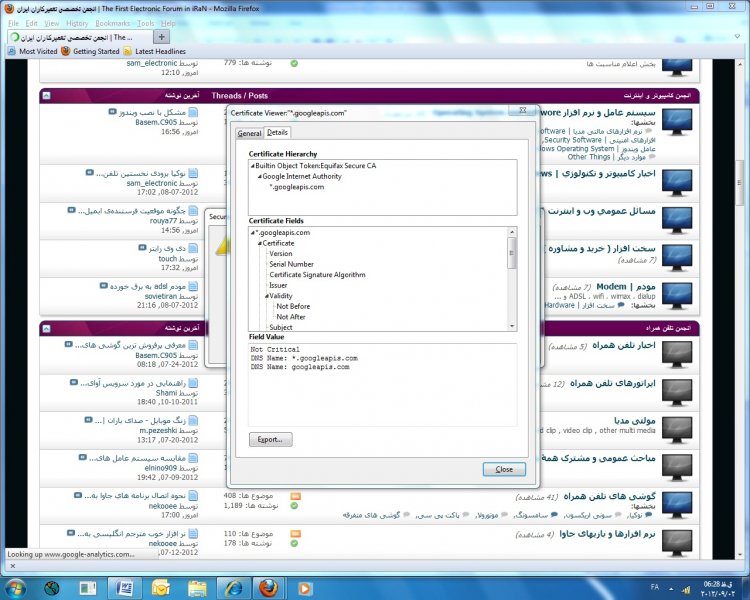
Task: Switch to the General tab in Certificate Viewer
Action: [x=249, y=133]
